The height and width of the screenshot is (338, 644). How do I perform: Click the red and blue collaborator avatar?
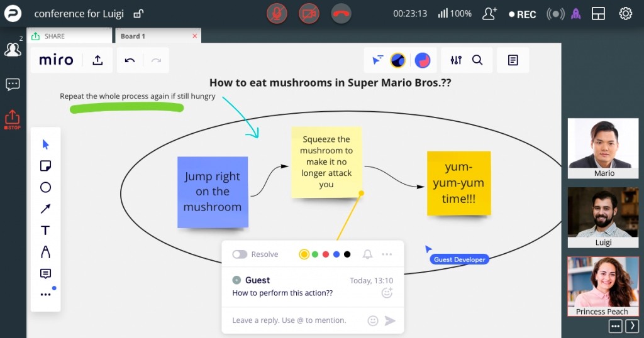point(422,60)
